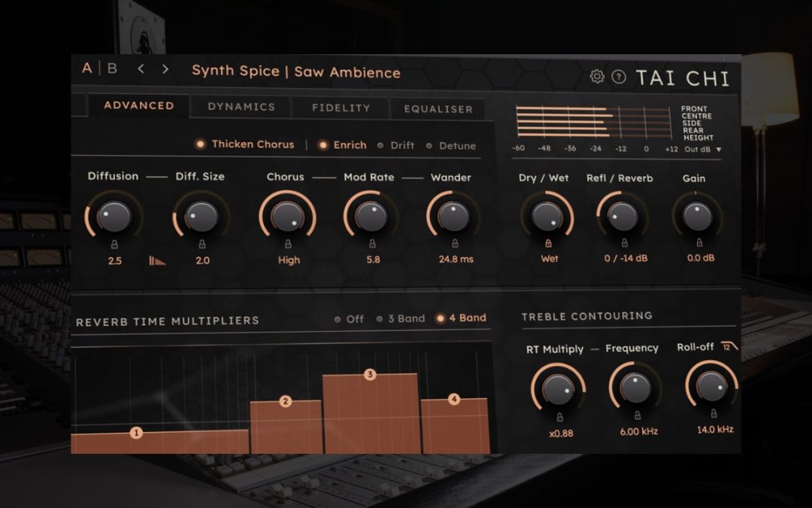The height and width of the screenshot is (508, 812).
Task: Click the Gain knob
Action: pos(697,215)
